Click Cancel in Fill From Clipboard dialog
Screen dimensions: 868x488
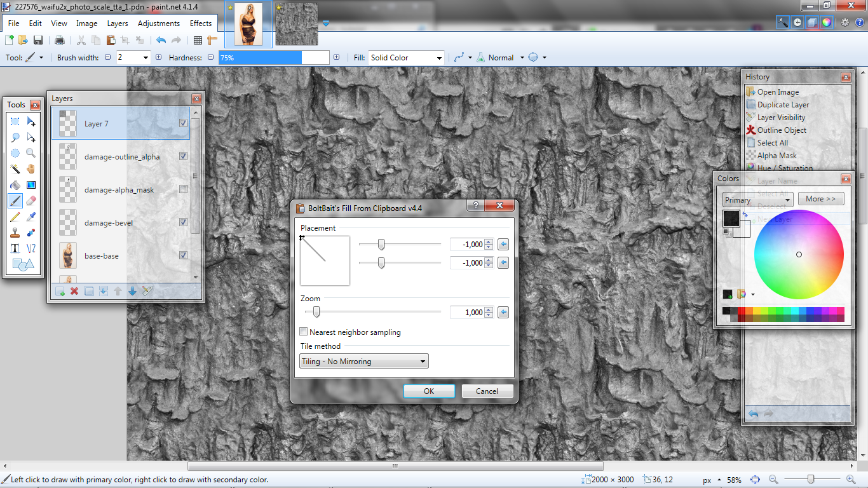pos(487,391)
